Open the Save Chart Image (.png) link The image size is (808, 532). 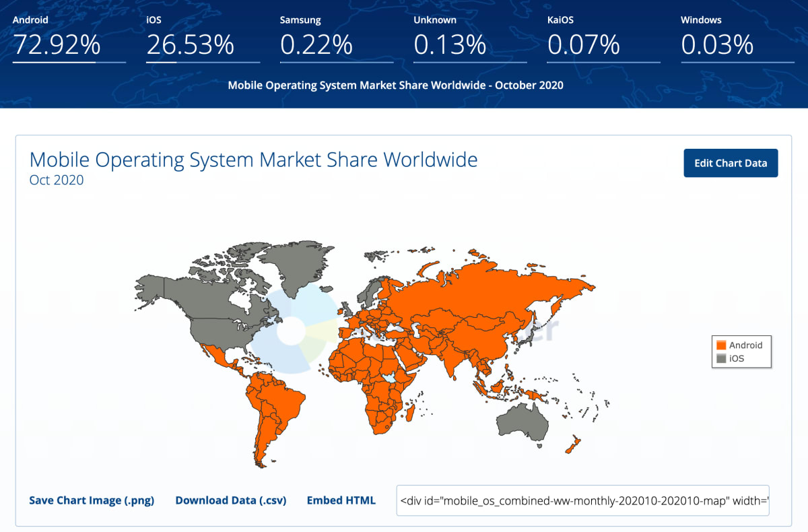point(92,500)
